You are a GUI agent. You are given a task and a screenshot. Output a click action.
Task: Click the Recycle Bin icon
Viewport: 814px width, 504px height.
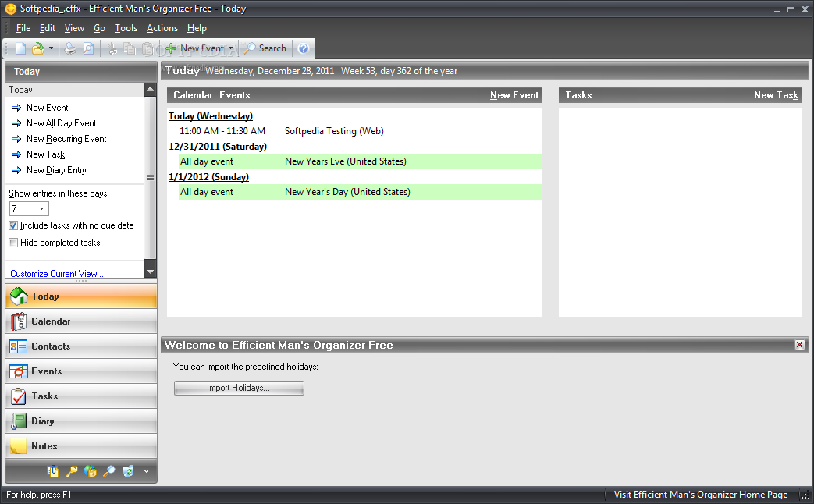[128, 470]
